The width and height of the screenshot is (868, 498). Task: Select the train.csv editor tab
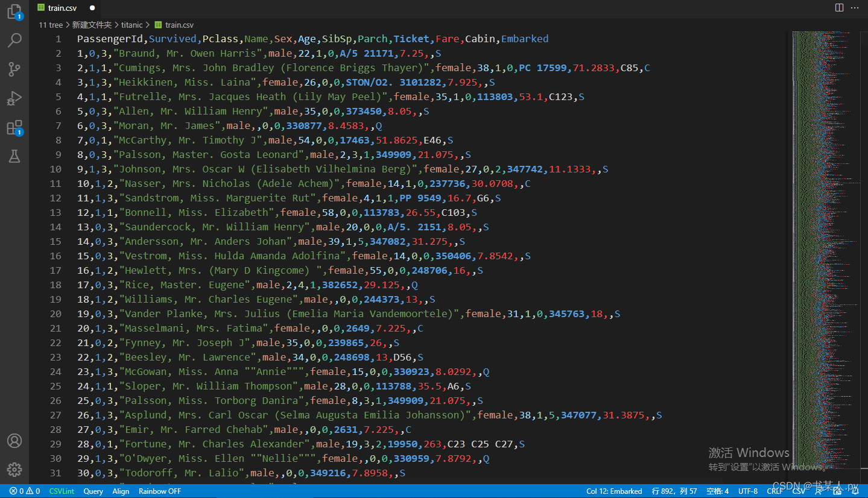pyautogui.click(x=65, y=8)
